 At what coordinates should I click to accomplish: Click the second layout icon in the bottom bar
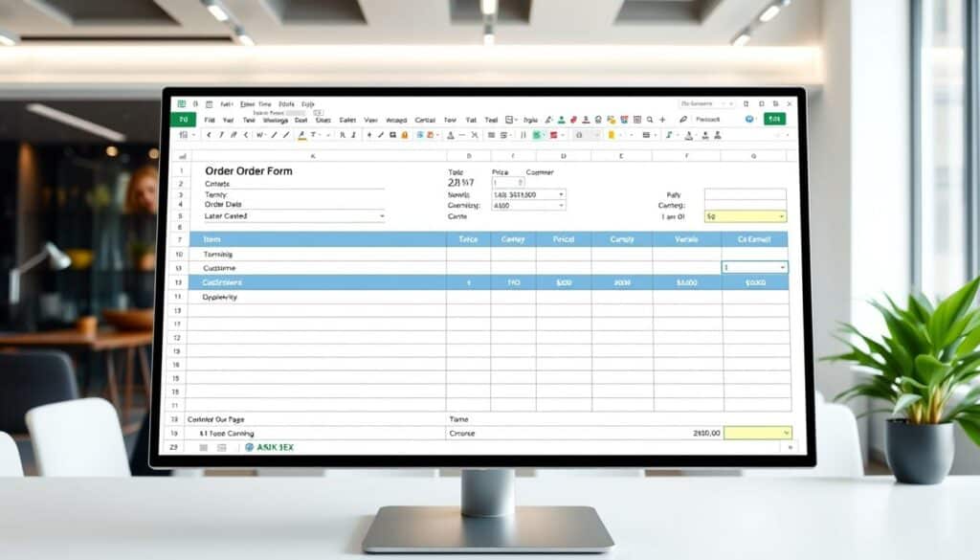tap(222, 447)
